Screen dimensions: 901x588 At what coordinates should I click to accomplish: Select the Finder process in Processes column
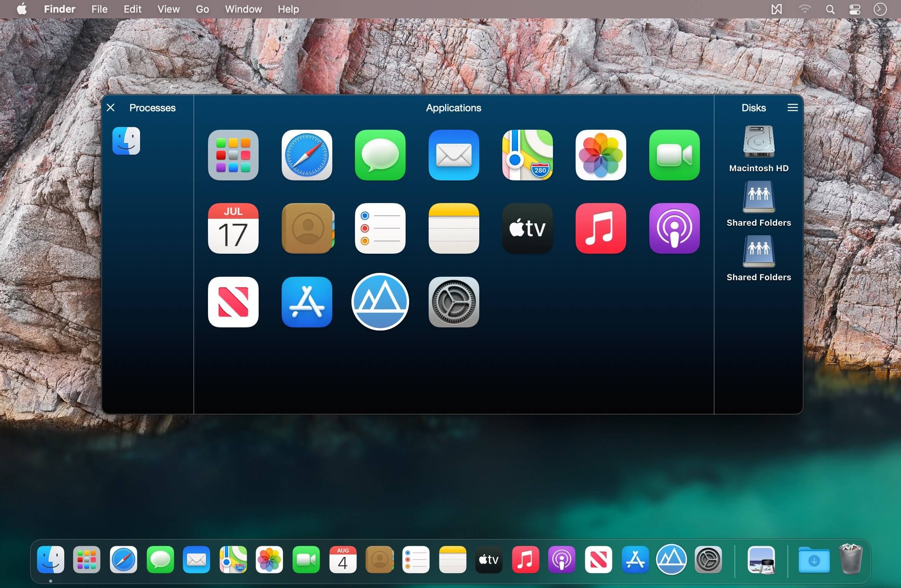click(126, 141)
